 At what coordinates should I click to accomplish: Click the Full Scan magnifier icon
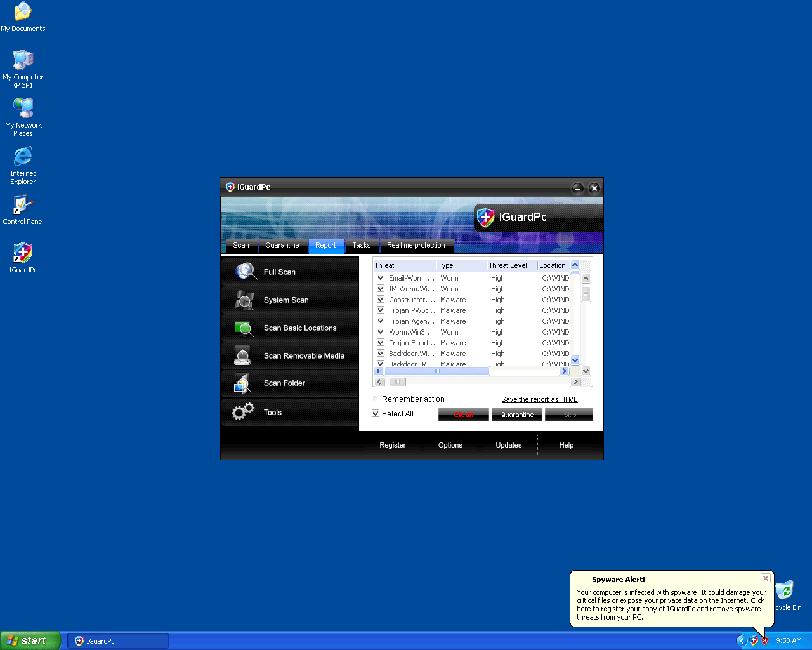pos(245,272)
